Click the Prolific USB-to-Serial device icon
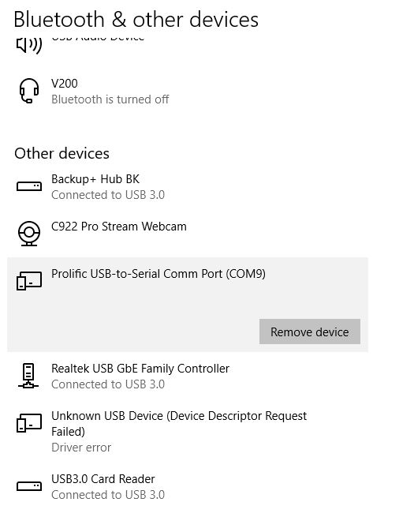This screenshot has width=399, height=532. coord(29,280)
